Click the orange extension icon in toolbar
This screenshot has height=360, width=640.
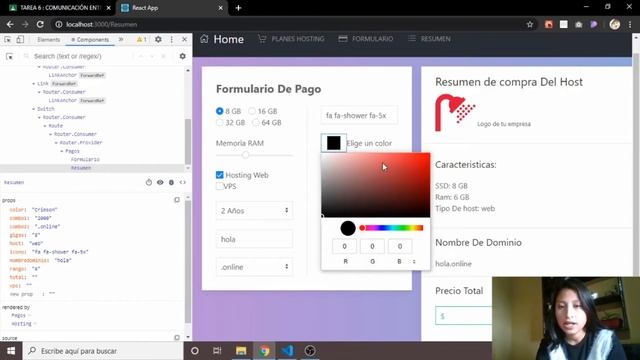549,24
